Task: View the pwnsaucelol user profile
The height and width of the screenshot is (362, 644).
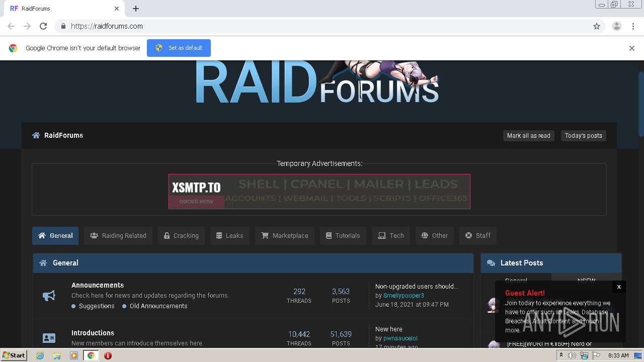Action: point(400,338)
